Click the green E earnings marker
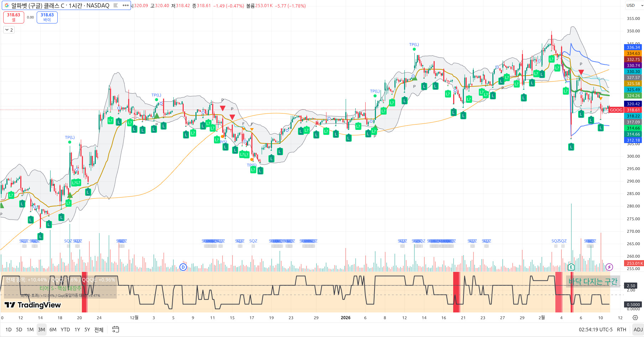The width and height of the screenshot is (644, 337). coord(571,267)
